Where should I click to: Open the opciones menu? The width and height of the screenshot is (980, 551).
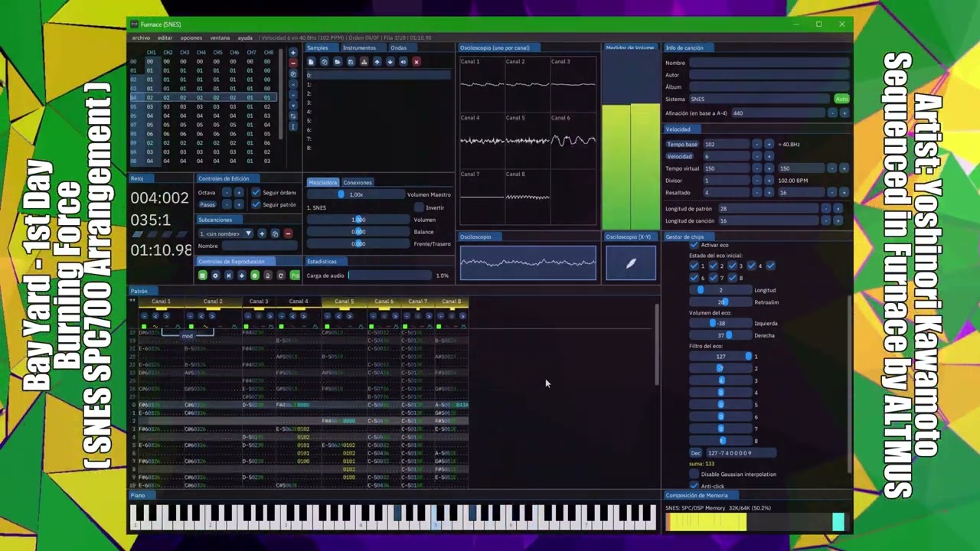(x=191, y=37)
